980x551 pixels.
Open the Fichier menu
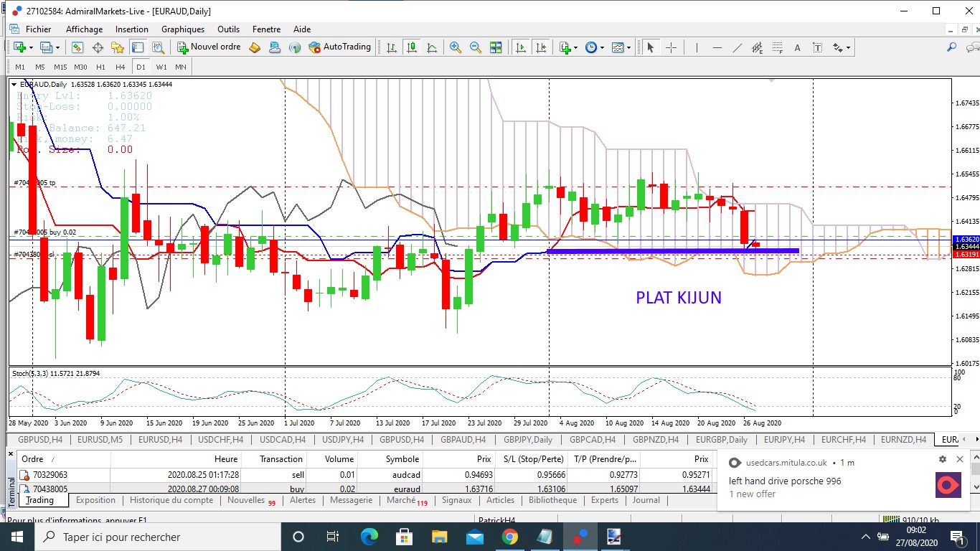pyautogui.click(x=38, y=29)
